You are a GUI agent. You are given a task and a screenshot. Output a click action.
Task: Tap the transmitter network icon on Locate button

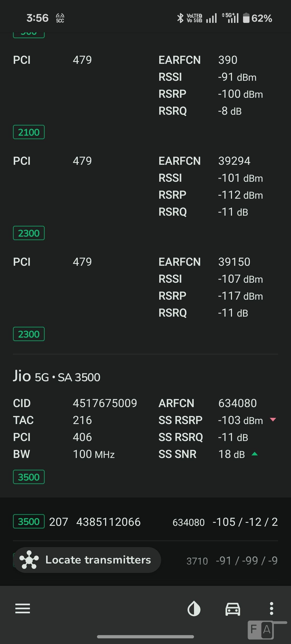click(29, 560)
